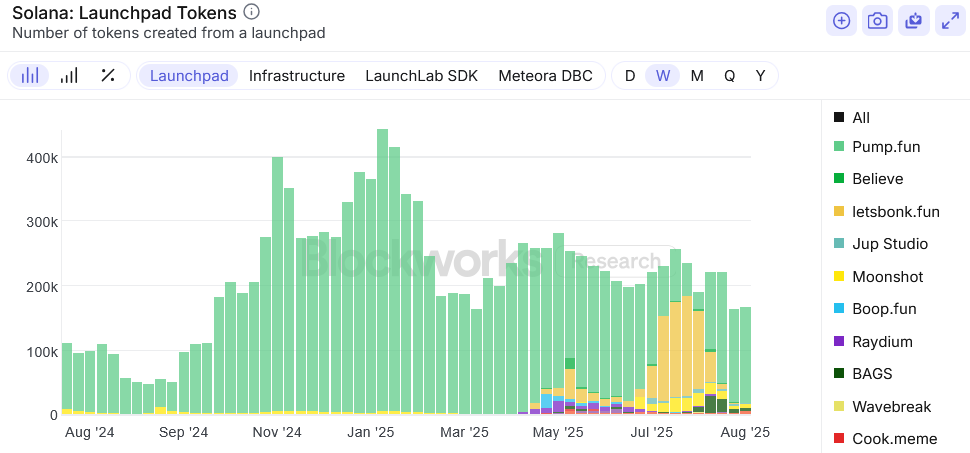Click the subtitle about tokens created

click(169, 33)
